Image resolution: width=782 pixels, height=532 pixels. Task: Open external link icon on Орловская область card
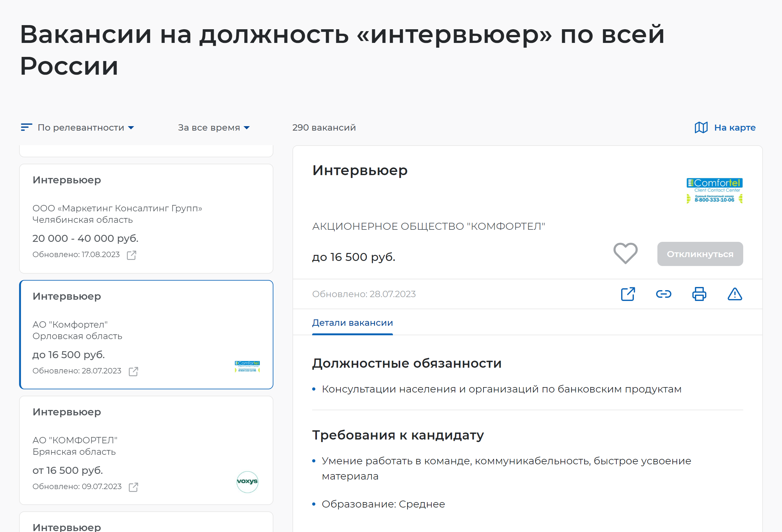[x=134, y=372]
